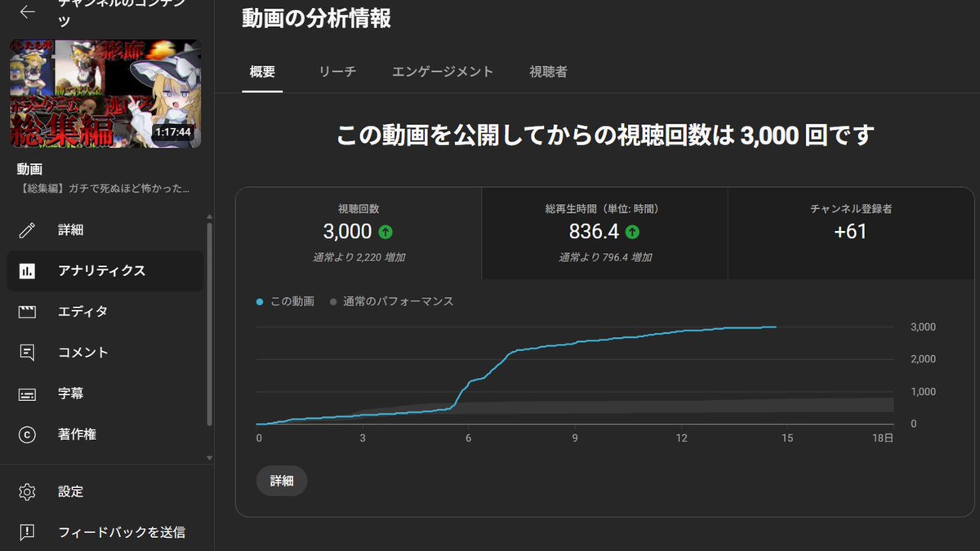Go back using the left arrow icon
The height and width of the screenshot is (551, 980).
[28, 11]
